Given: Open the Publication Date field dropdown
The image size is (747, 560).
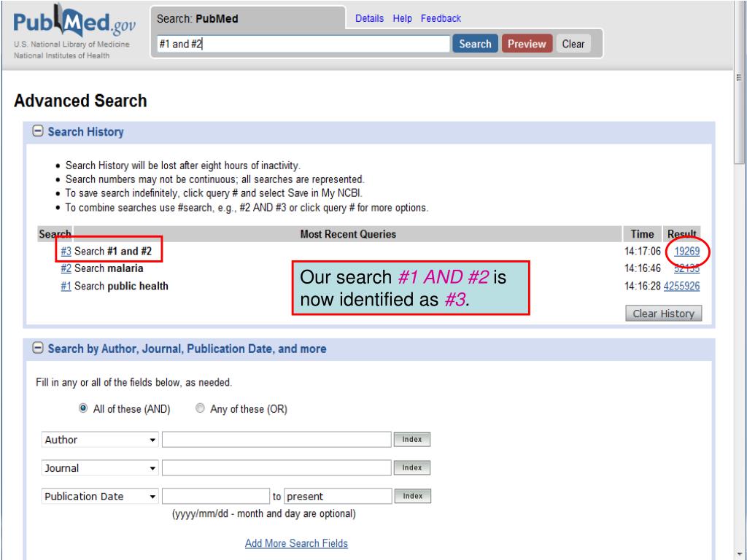Looking at the screenshot, I should coord(100,496).
